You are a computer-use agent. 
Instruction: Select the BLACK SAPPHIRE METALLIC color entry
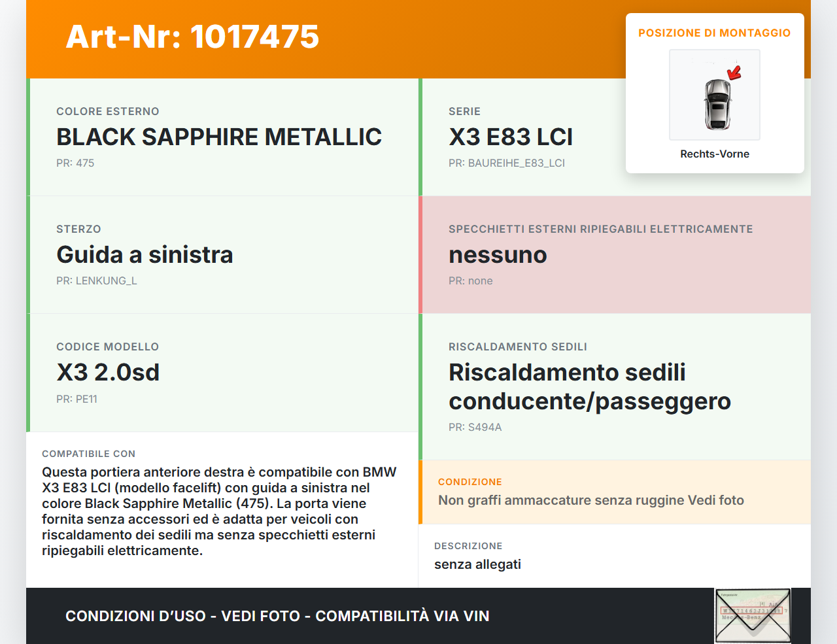[x=219, y=137]
